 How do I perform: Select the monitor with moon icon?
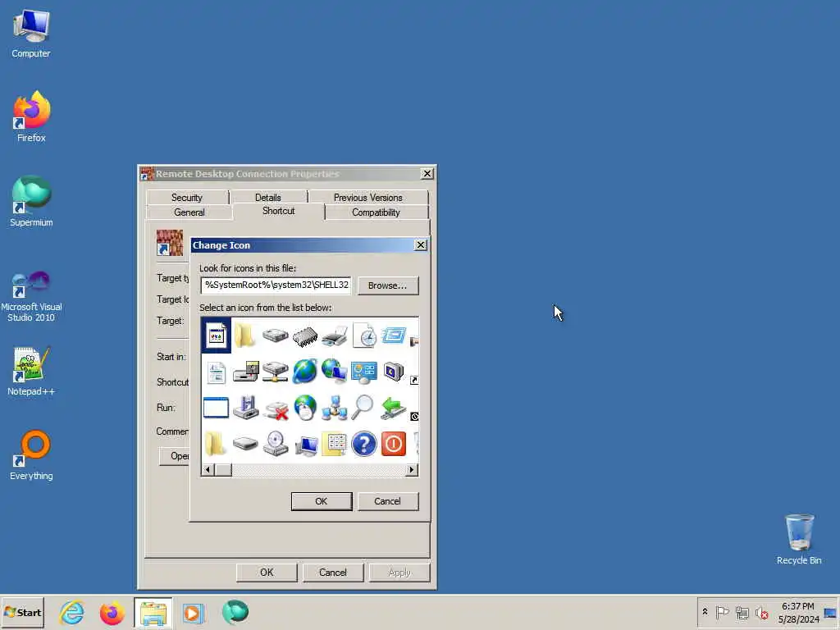[x=394, y=372]
